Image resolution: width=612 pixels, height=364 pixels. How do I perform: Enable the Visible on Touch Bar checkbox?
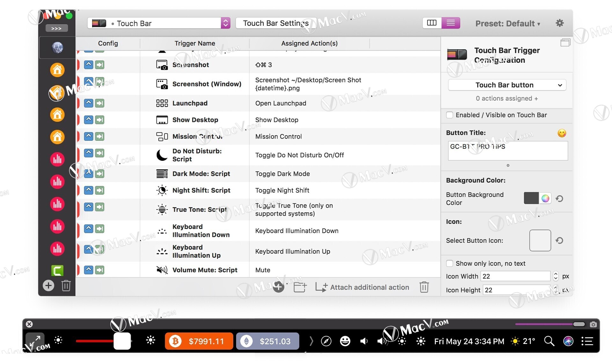click(449, 115)
